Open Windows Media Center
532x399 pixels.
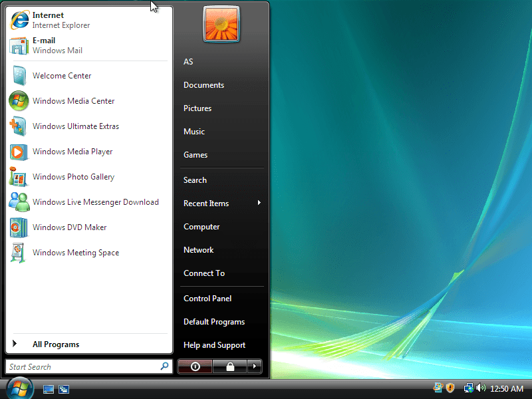(x=89, y=101)
